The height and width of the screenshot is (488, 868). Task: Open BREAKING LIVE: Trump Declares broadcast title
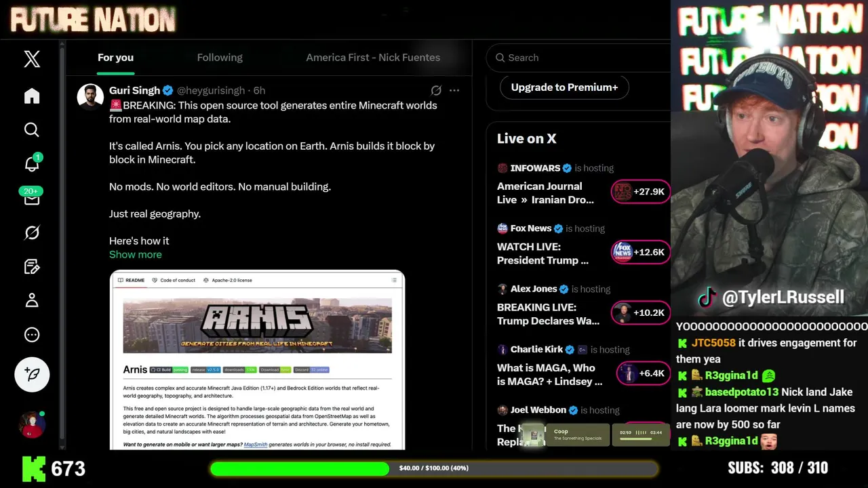point(548,314)
